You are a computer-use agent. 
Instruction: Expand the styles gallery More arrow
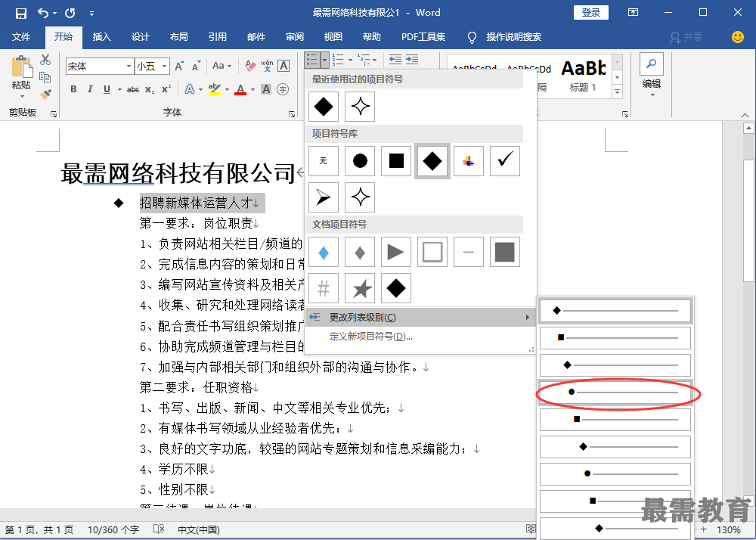tap(617, 91)
